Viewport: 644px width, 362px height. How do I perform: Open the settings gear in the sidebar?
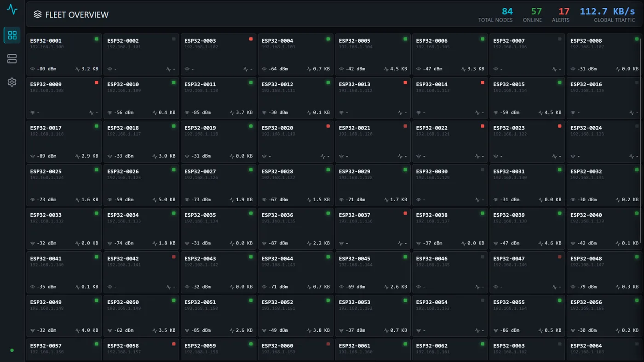tap(12, 82)
